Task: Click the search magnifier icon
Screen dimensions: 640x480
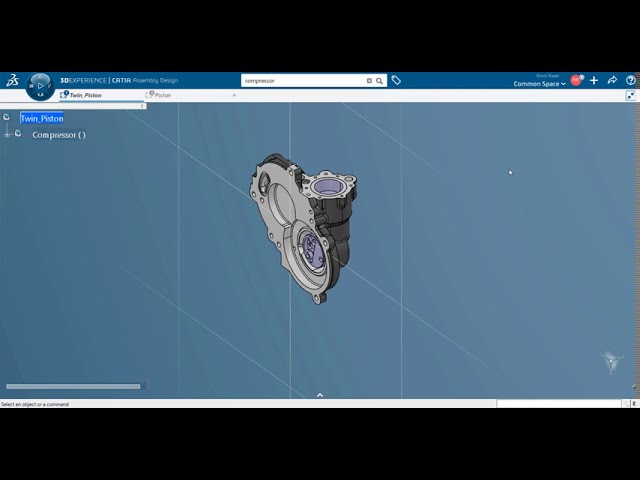Action: (379, 81)
